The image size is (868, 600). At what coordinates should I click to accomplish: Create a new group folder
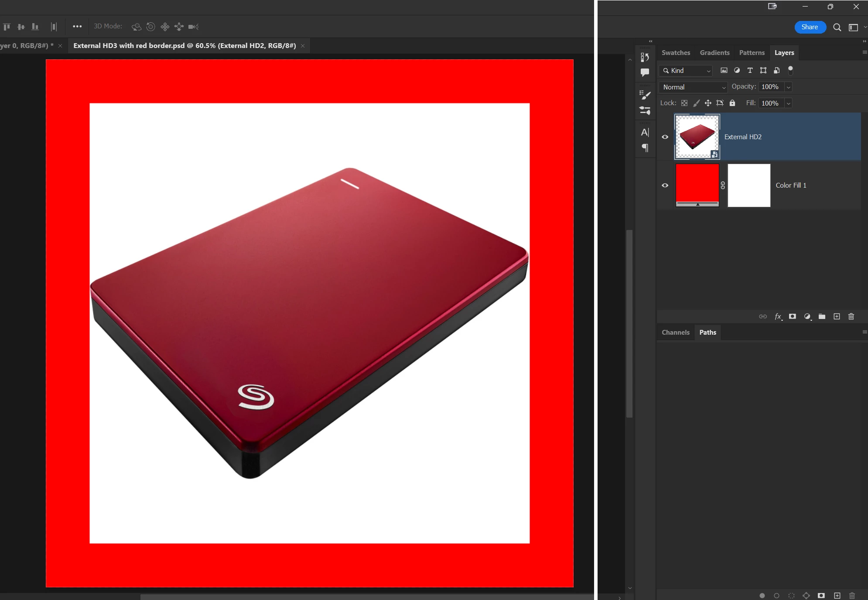822,316
